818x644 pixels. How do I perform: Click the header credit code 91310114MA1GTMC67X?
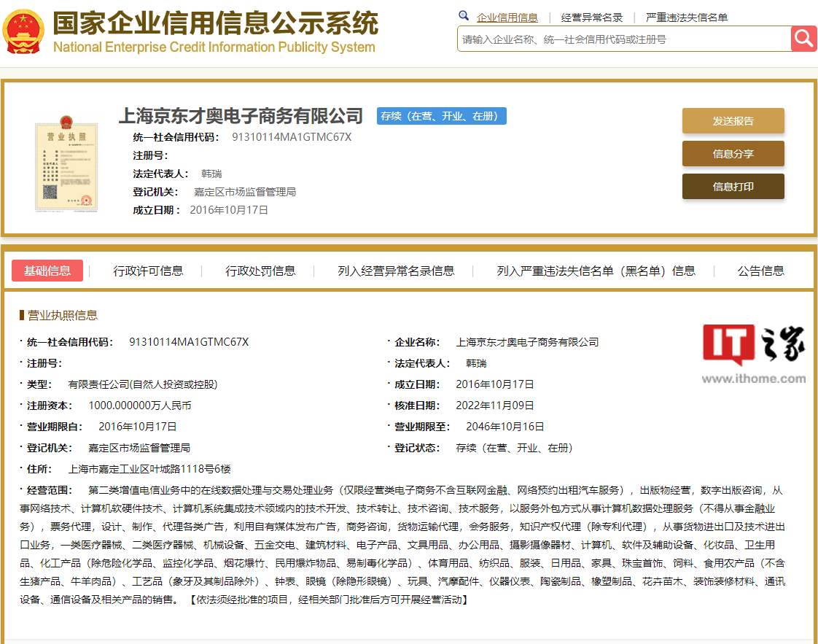coord(292,137)
